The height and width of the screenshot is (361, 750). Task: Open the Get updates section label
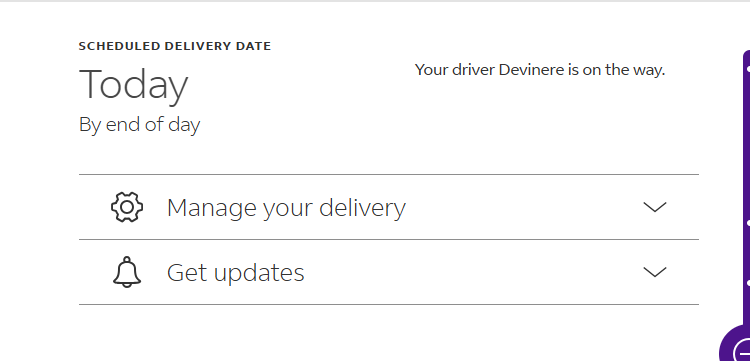point(235,273)
